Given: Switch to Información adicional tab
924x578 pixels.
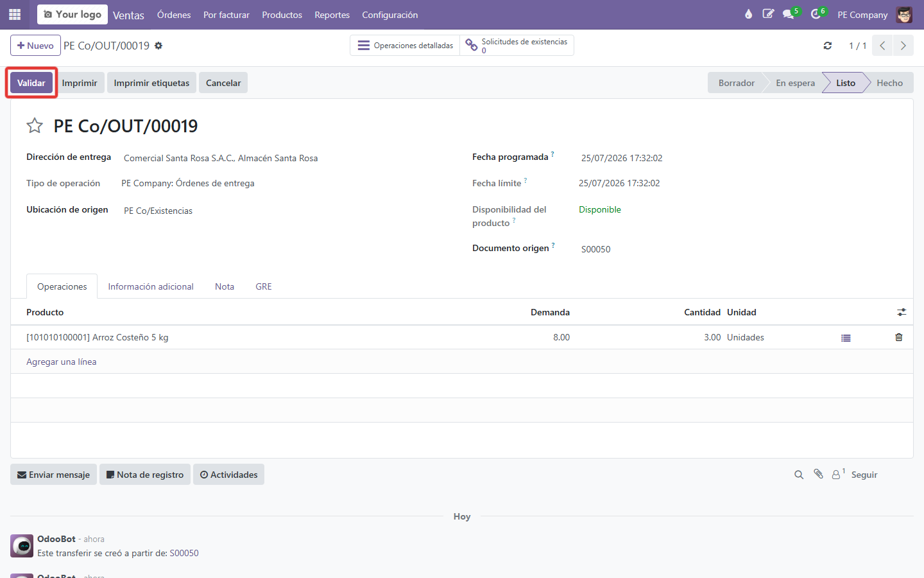Looking at the screenshot, I should (151, 286).
